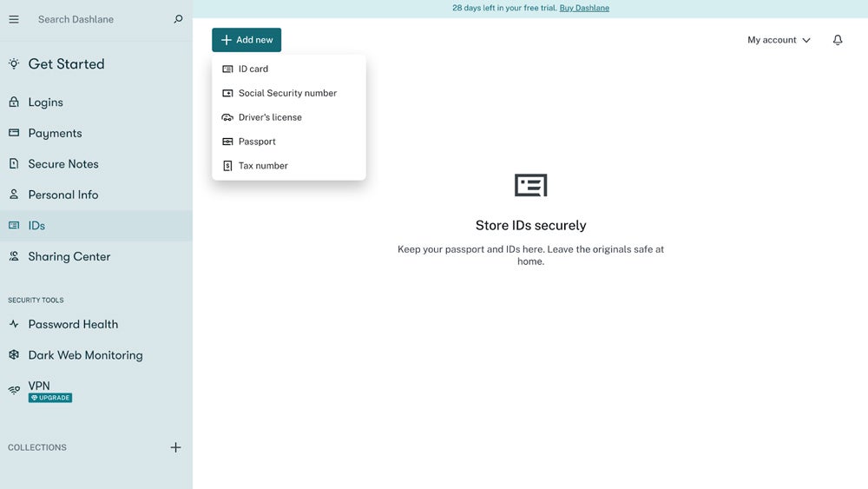Click the VPN wifi icon
Viewport: 868px width, 489px height.
tap(14, 391)
